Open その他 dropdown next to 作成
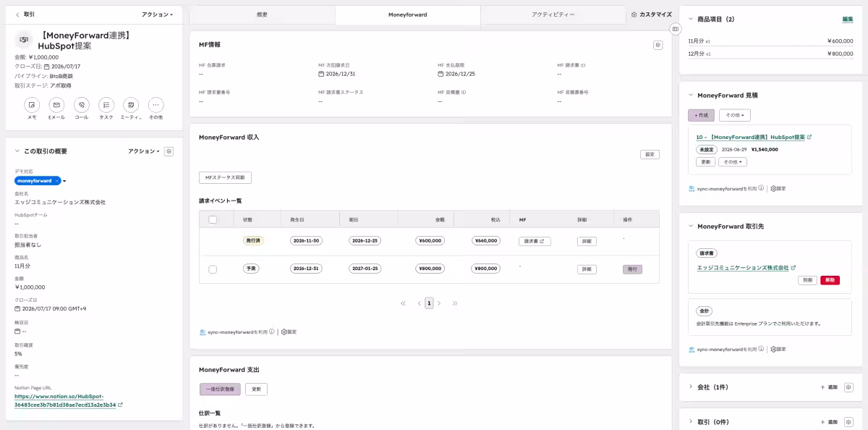The image size is (868, 430). click(734, 115)
